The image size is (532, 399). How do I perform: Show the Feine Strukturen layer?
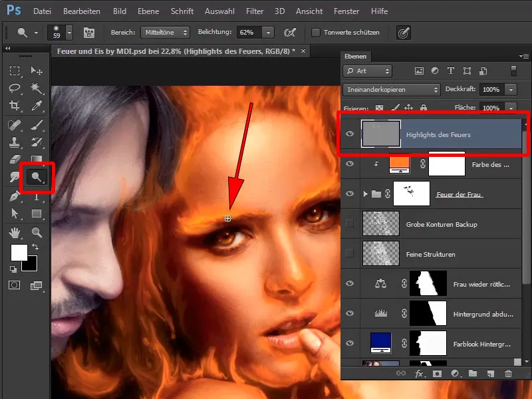pyautogui.click(x=350, y=254)
